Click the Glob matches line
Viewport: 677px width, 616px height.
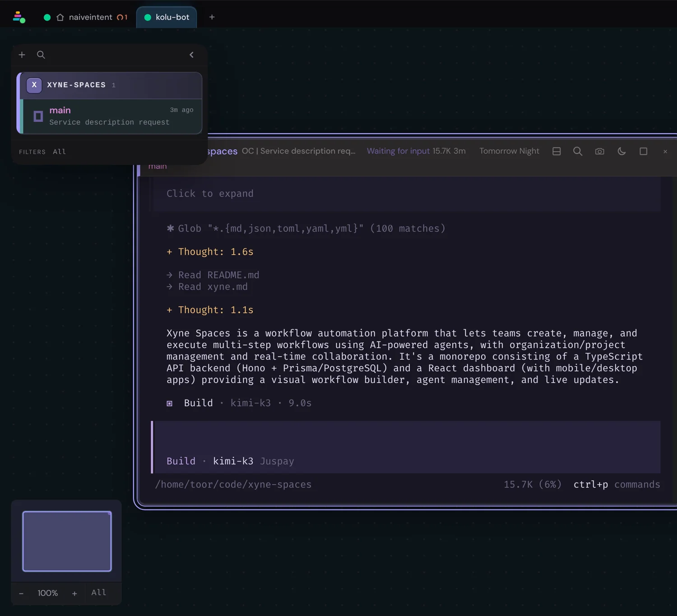click(306, 229)
